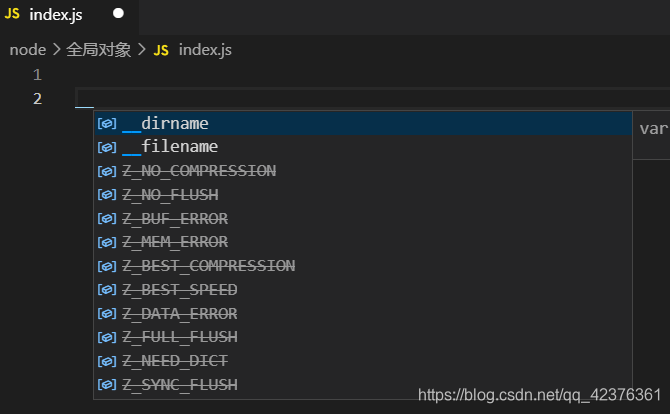670x414 pixels.
Task: Pick the Z_BUF_ERROR suggestion
Action: [x=363, y=219]
